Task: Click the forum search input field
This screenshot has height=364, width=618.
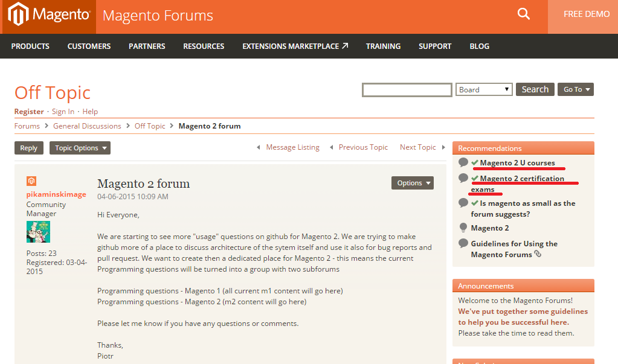Action: click(407, 90)
